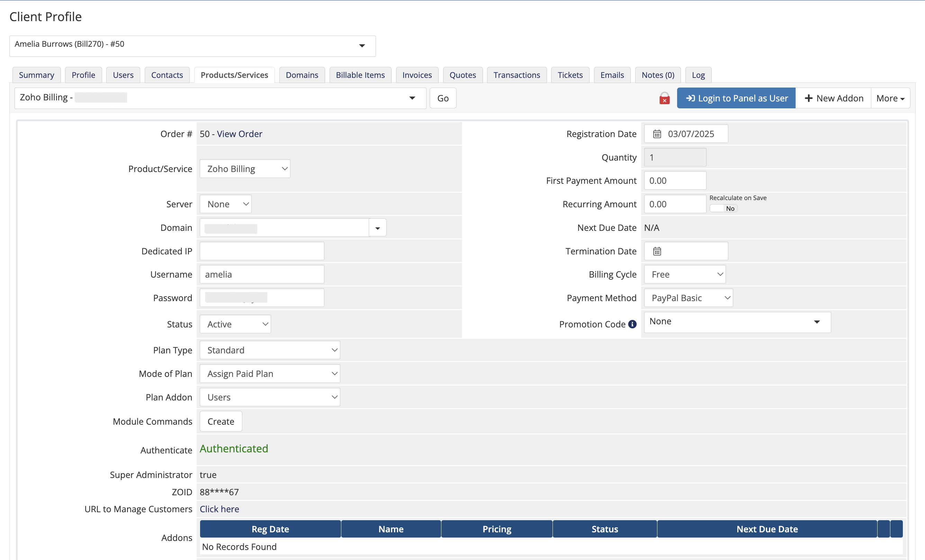Click Login to Panel as User
Viewport: 925px width, 560px height.
tap(736, 98)
